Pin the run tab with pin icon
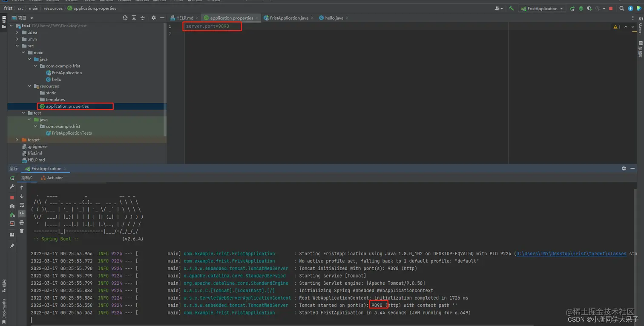644x326 pixels. click(12, 246)
